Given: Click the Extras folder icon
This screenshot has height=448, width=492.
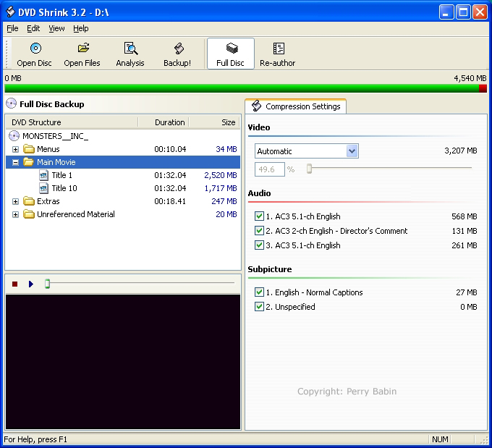Looking at the screenshot, I should point(29,201).
